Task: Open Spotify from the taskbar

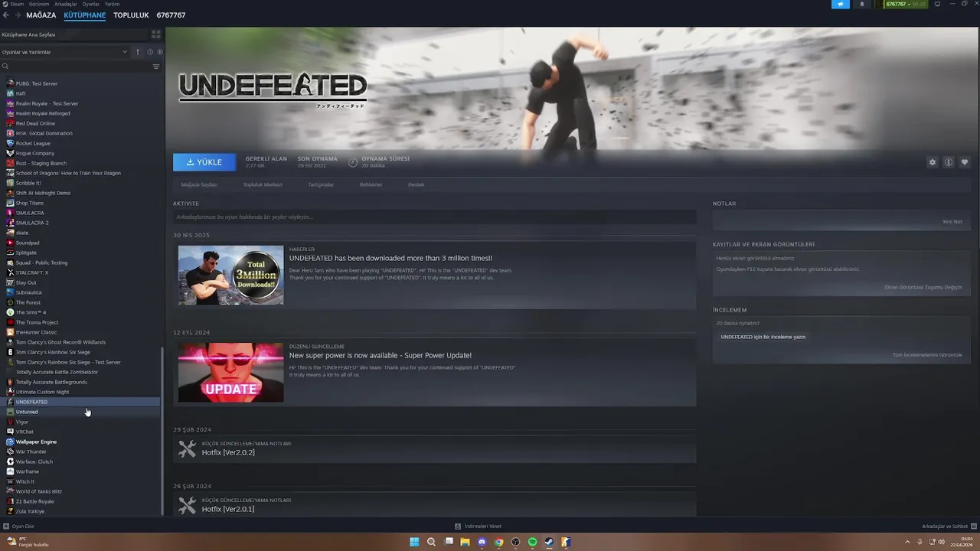Action: point(532,542)
